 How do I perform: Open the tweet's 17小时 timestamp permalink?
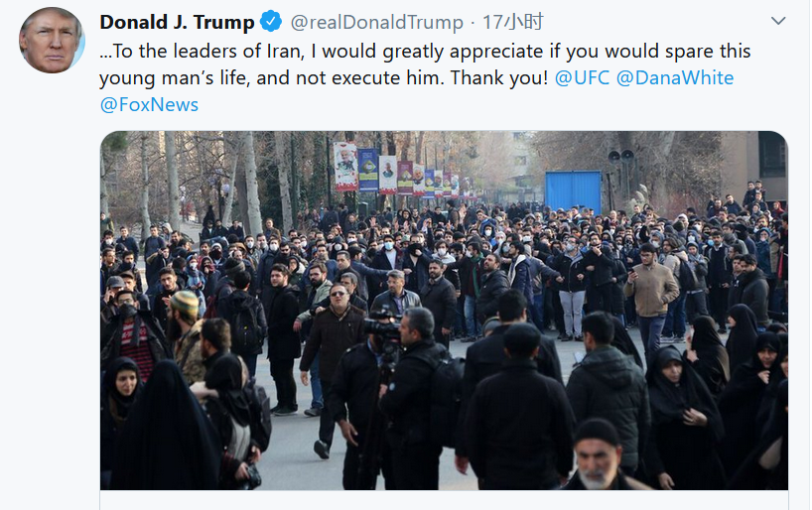512,22
